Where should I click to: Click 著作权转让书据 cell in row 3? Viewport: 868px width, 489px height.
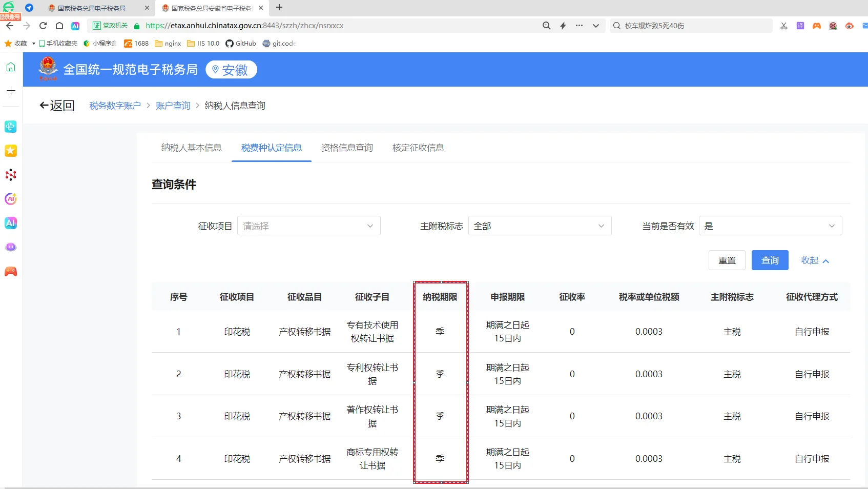click(x=373, y=416)
